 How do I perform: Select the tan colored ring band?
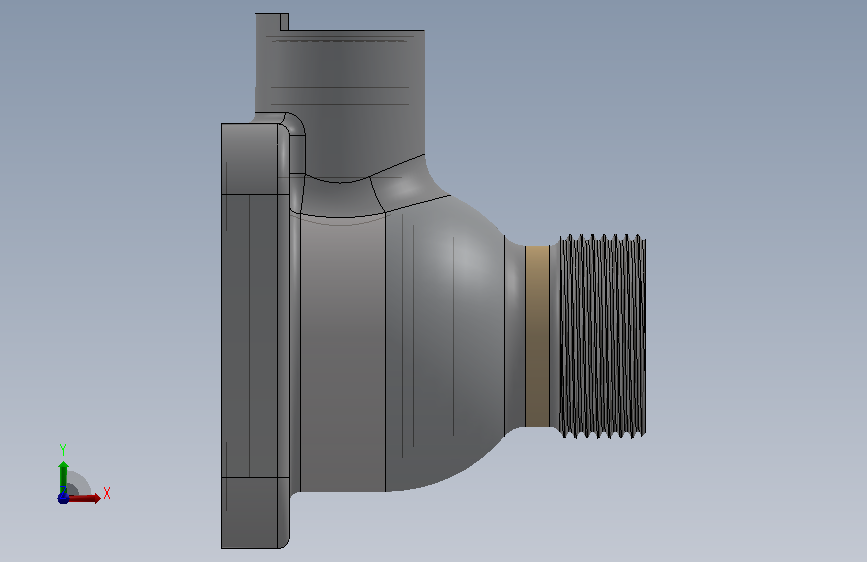pos(537,336)
